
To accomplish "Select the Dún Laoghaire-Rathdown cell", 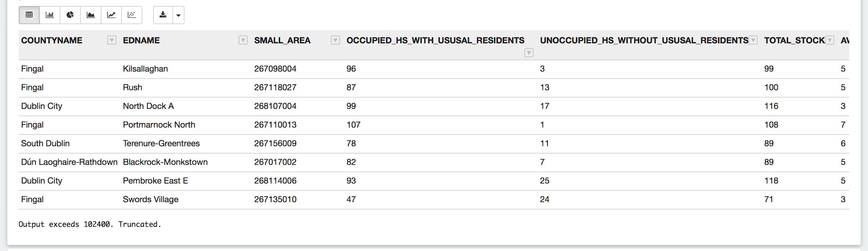I will (x=69, y=162).
